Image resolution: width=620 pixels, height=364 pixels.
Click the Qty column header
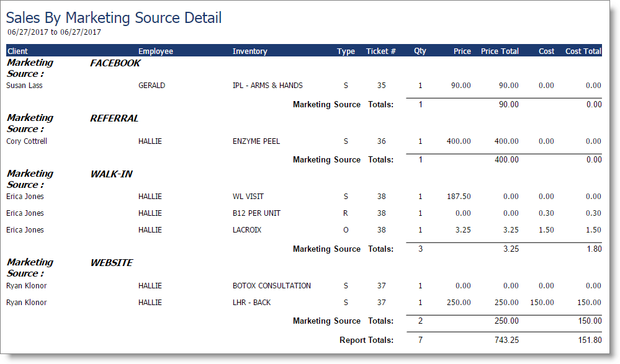point(420,51)
